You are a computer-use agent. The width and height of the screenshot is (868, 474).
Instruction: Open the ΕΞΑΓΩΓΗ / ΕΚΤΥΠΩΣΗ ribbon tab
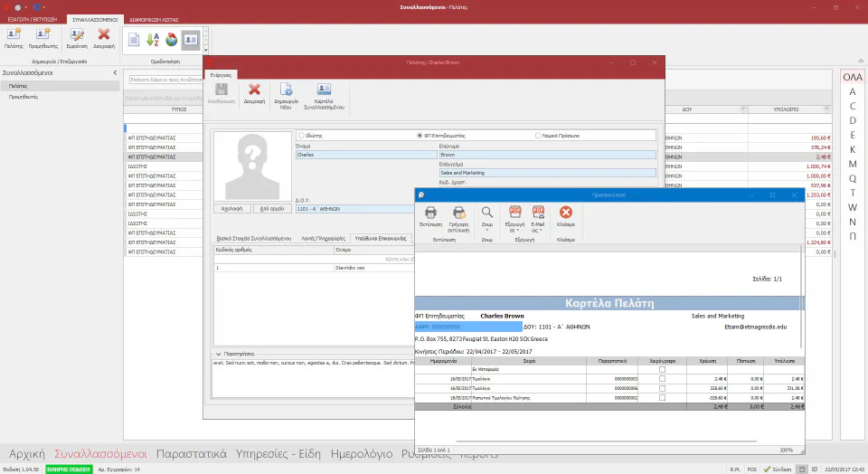[x=33, y=19]
